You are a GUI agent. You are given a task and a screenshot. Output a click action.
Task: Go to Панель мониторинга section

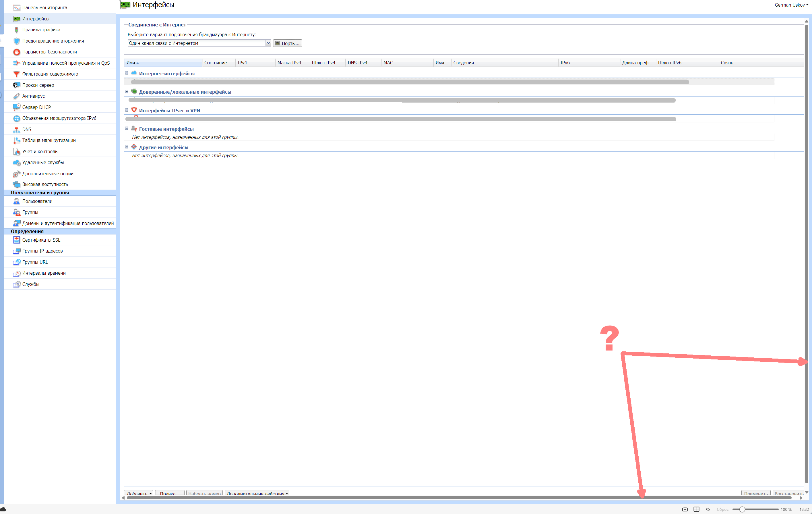click(44, 7)
